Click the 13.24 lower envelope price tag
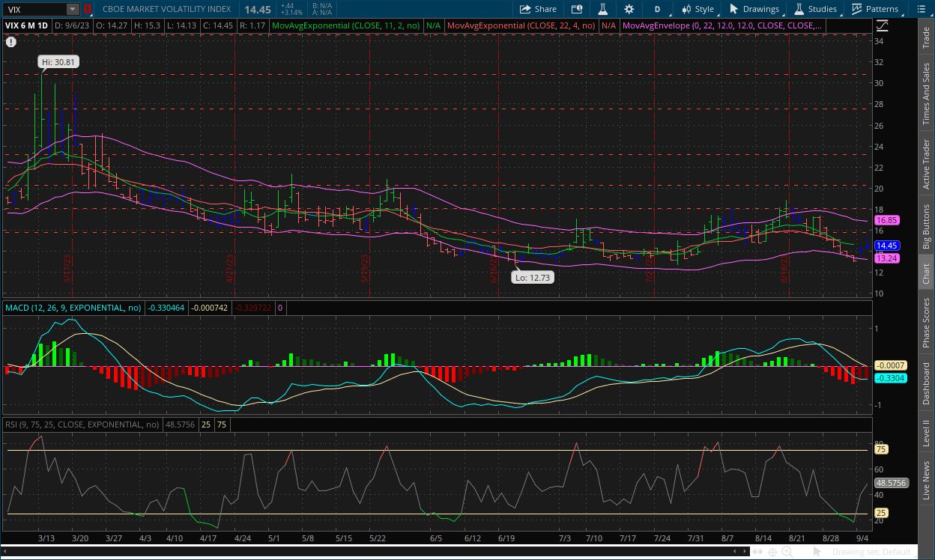 click(x=888, y=258)
